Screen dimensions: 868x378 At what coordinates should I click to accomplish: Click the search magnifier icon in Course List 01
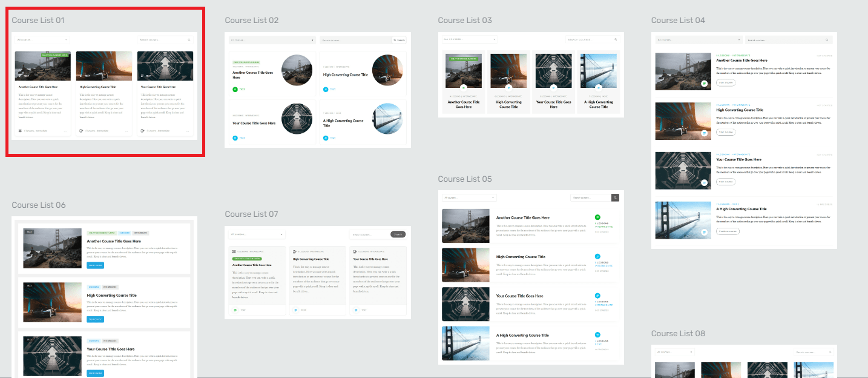click(189, 40)
